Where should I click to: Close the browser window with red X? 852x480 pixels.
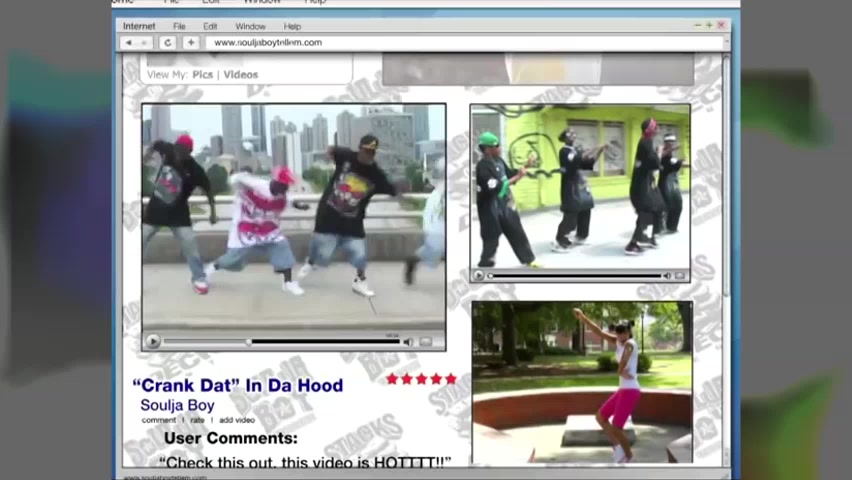click(721, 25)
